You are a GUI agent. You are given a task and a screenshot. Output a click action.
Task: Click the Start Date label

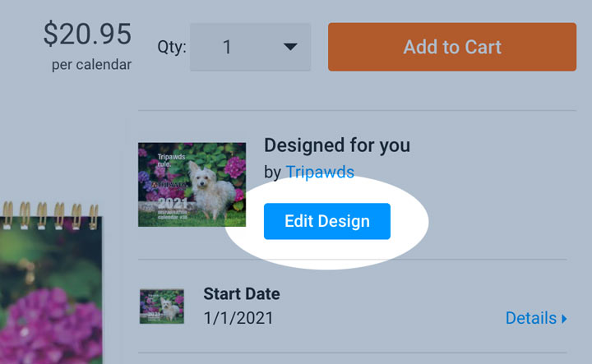242,294
